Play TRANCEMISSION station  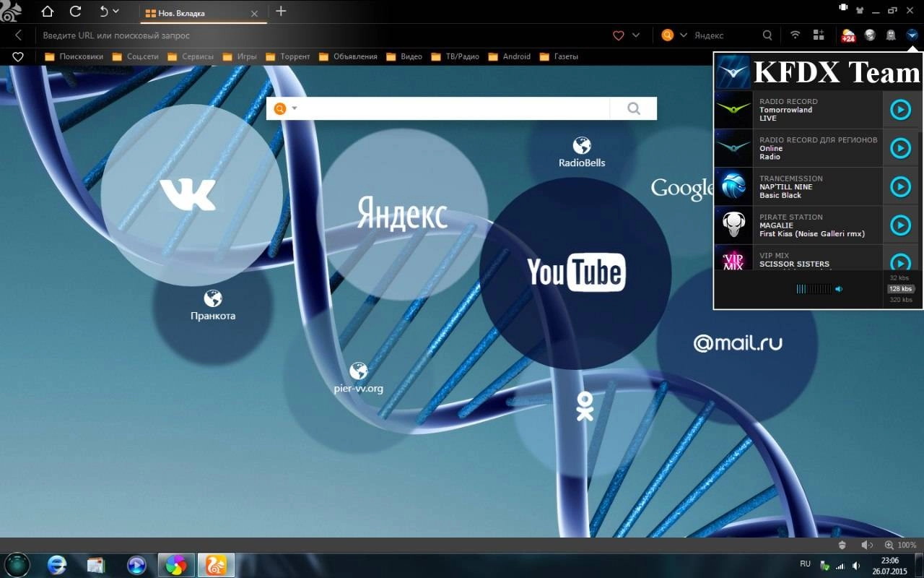click(900, 186)
